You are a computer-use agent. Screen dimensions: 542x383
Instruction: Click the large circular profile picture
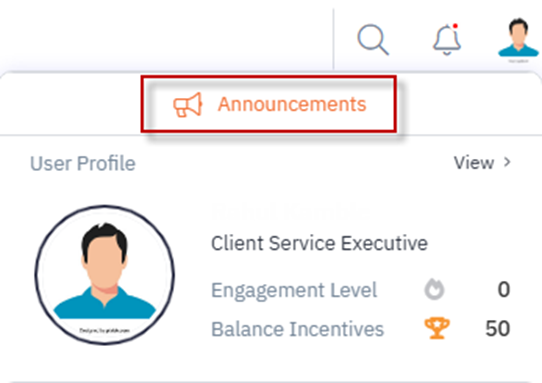pyautogui.click(x=105, y=275)
